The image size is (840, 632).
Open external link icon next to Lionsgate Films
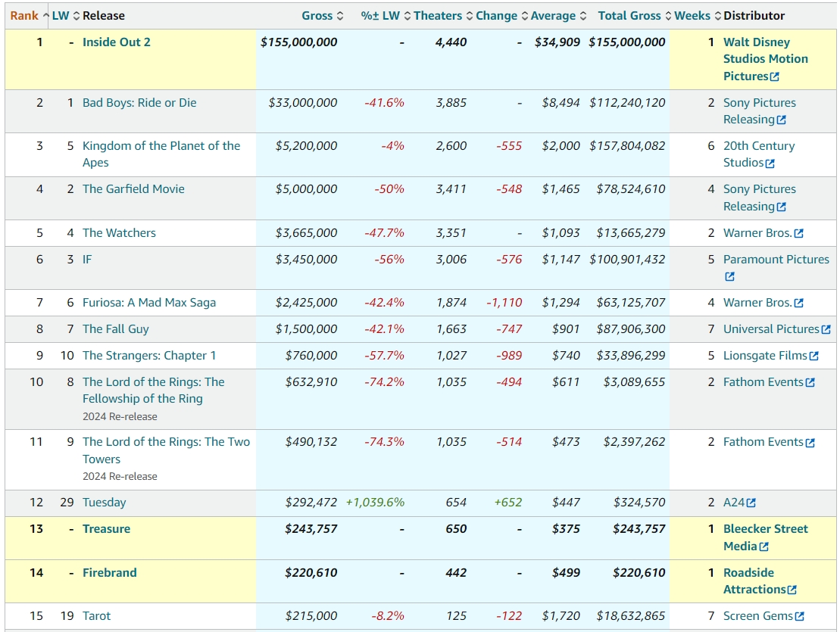[813, 356]
